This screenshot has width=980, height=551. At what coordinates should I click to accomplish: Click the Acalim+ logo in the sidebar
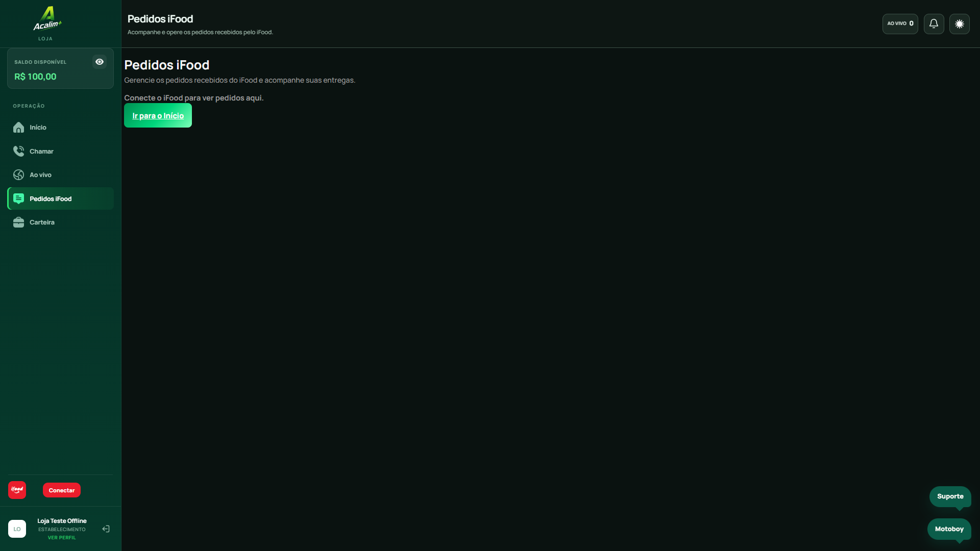click(47, 18)
